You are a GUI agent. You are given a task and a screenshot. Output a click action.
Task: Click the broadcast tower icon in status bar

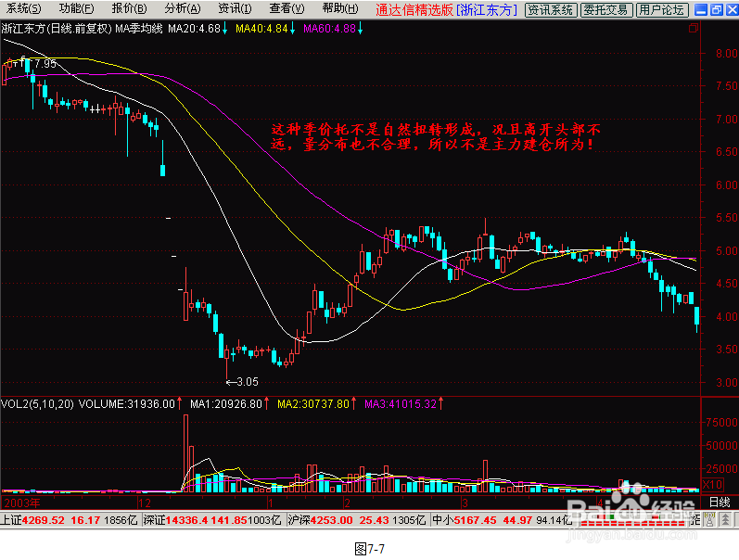click(709, 520)
